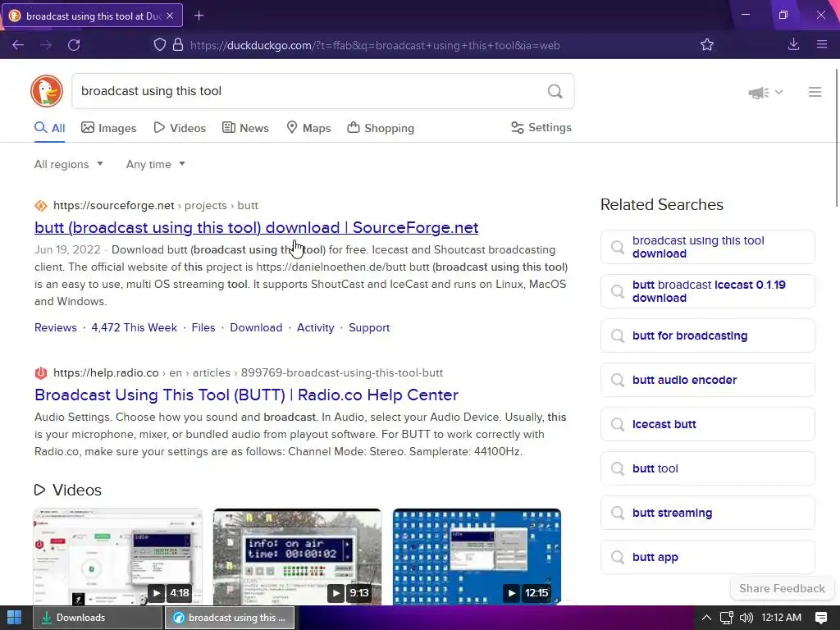
Task: Open the Support sitelink
Action: click(369, 328)
